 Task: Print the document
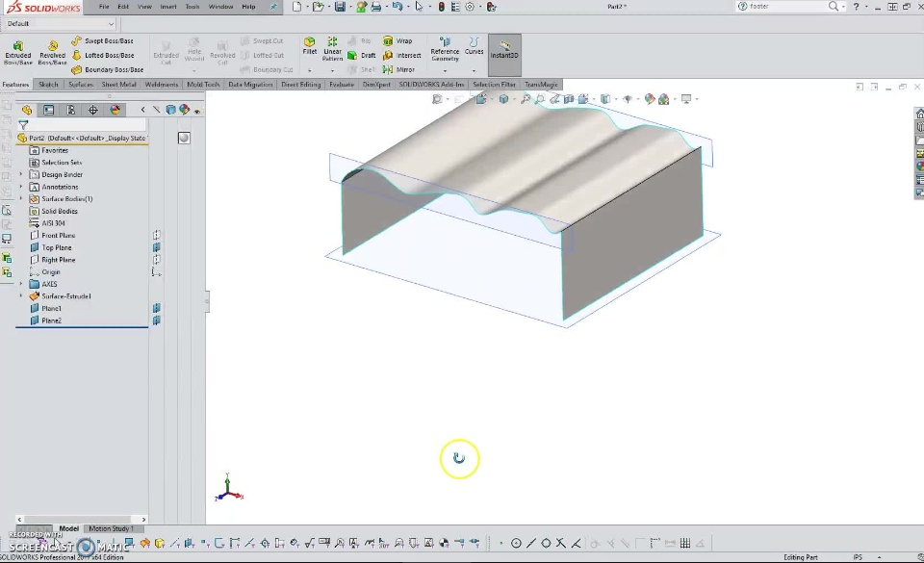(x=376, y=7)
